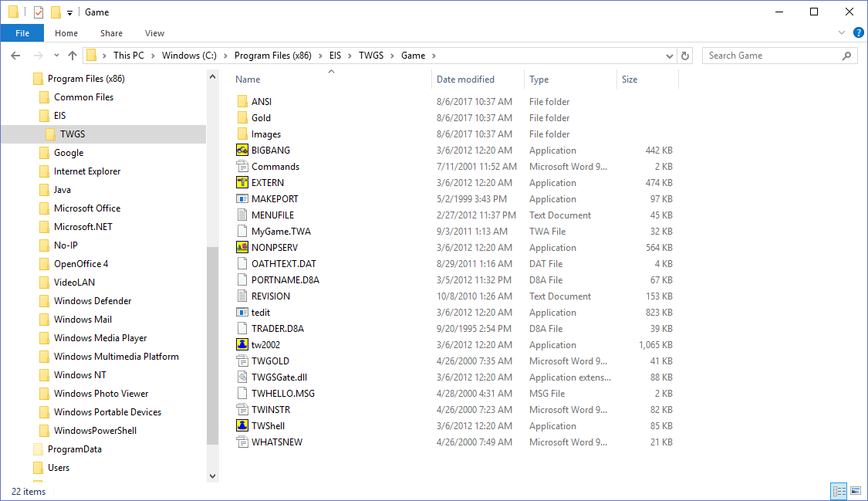868x501 pixels.
Task: Click the navigation pane scroll up arrow
Action: click(x=213, y=77)
